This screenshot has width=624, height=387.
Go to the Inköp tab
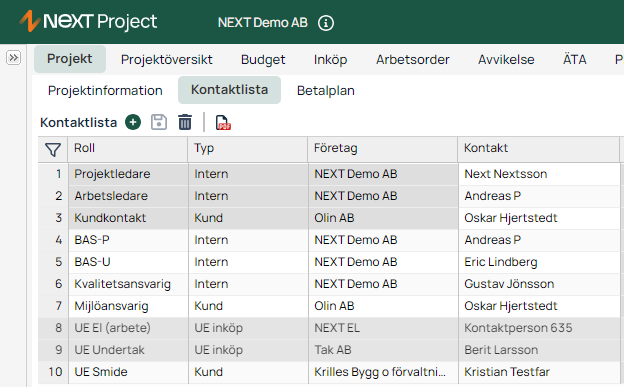click(x=330, y=59)
